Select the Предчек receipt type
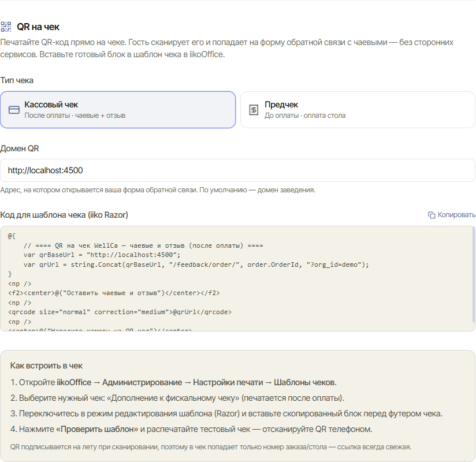This screenshot has height=462, width=476. tap(358, 110)
